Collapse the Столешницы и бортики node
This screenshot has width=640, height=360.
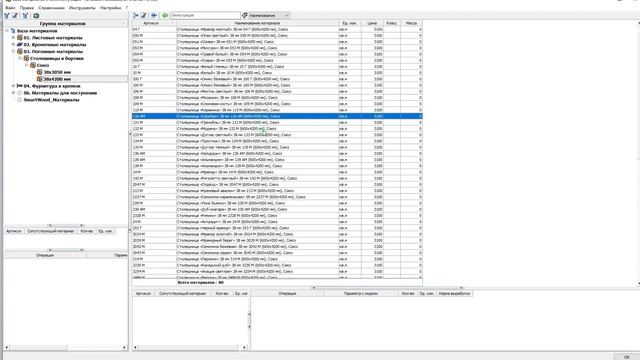pos(20,58)
